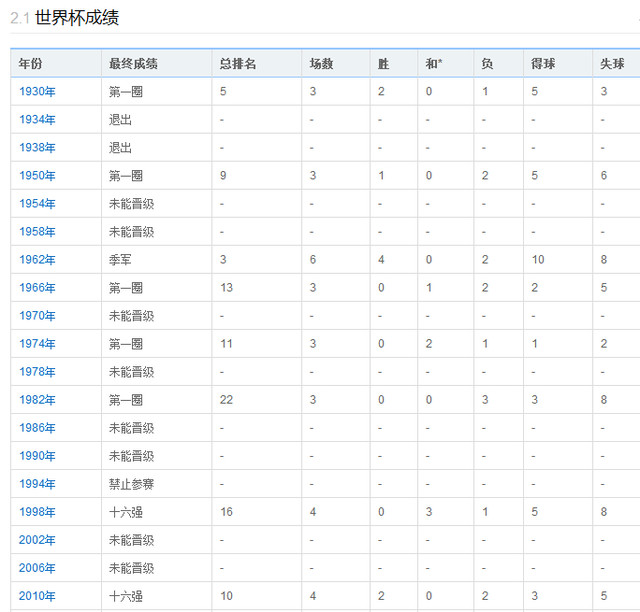This screenshot has height=612, width=640.
Task: Click overall rank 9 in 1950 row
Action: pos(223,176)
